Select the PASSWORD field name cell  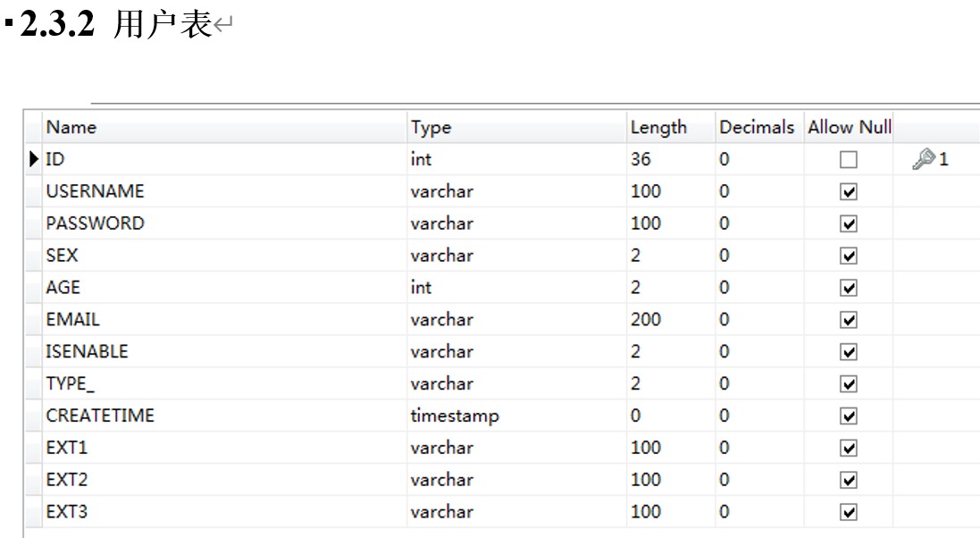(x=225, y=223)
